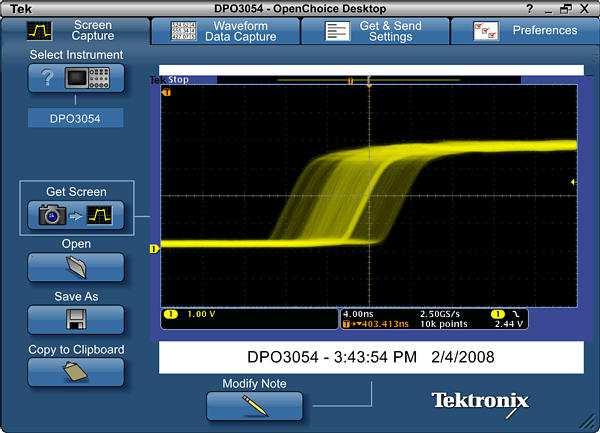Click the Waveform Data Capture grid icon
600x433 pixels.
coord(184,31)
